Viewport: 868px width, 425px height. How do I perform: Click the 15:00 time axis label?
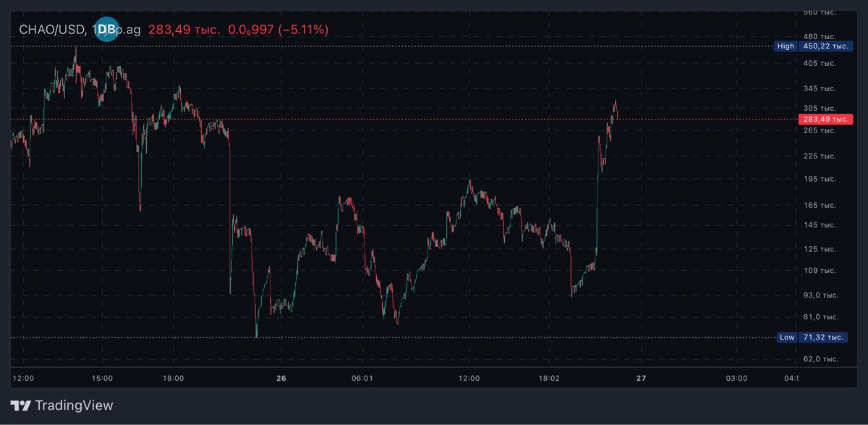(x=102, y=378)
